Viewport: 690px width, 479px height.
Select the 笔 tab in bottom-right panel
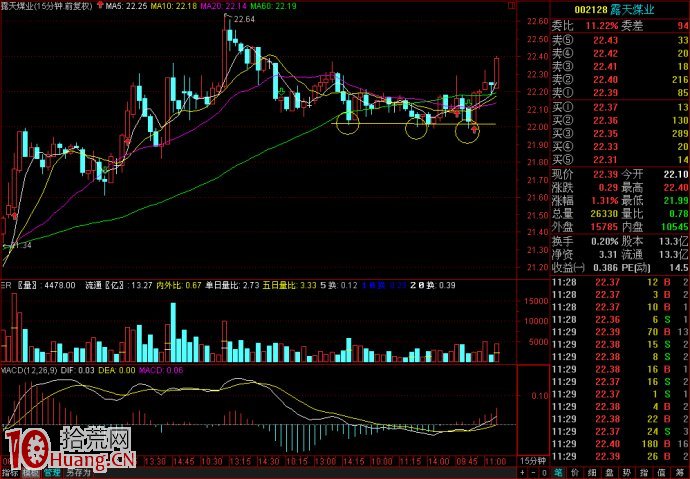coord(559,473)
